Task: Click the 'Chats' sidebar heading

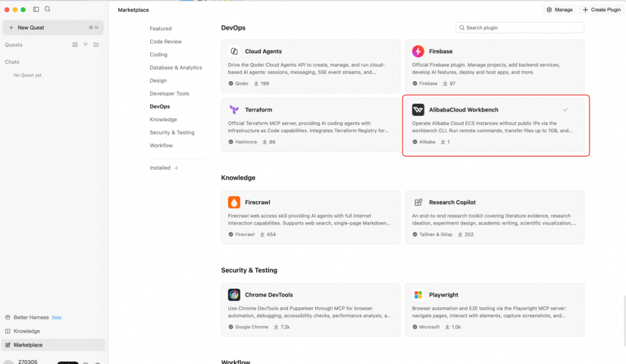Action: click(12, 62)
